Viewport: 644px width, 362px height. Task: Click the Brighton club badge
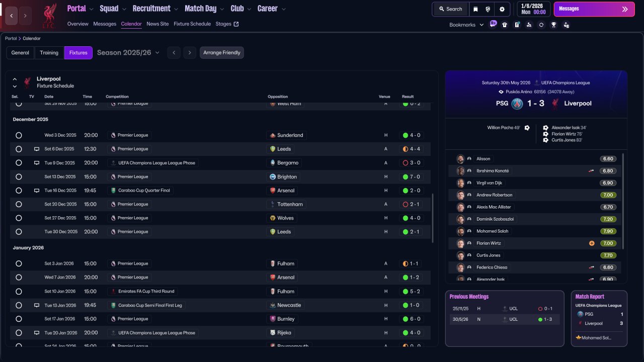273,177
